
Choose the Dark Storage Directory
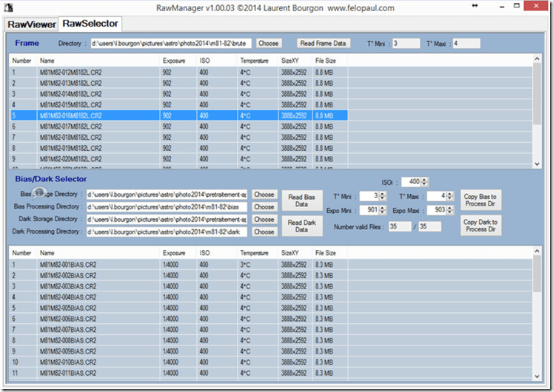264,220
